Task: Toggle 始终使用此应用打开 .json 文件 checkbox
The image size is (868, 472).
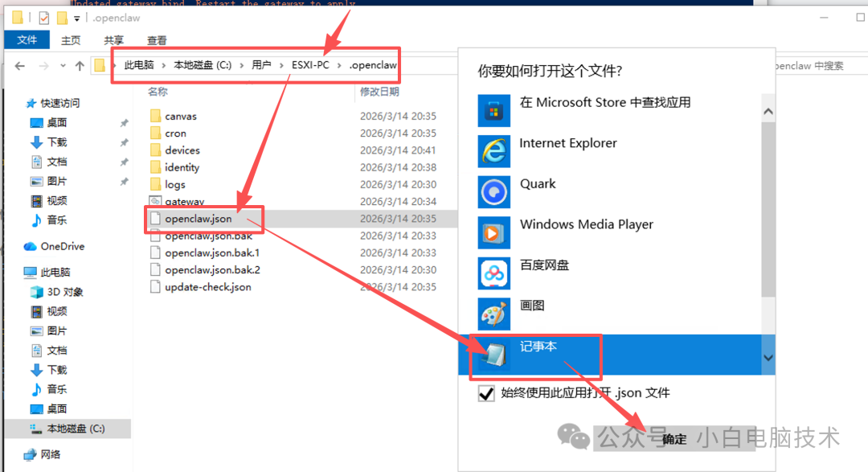Action: (486, 393)
